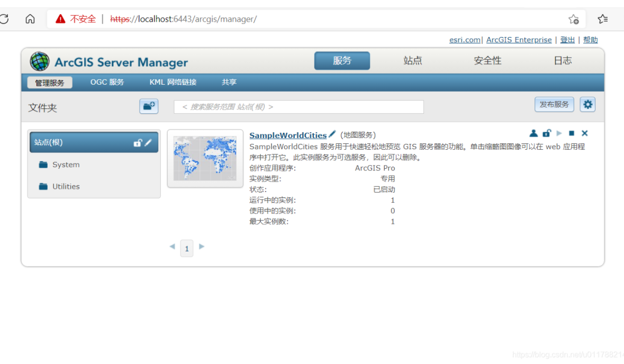Create a new folder with the folder-add icon
The image size is (624, 364).
tap(149, 106)
